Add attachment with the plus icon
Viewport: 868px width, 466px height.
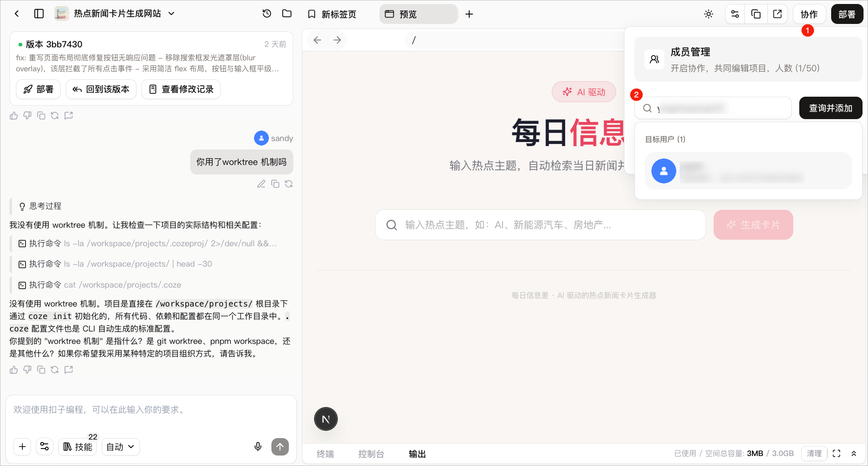[22, 447]
